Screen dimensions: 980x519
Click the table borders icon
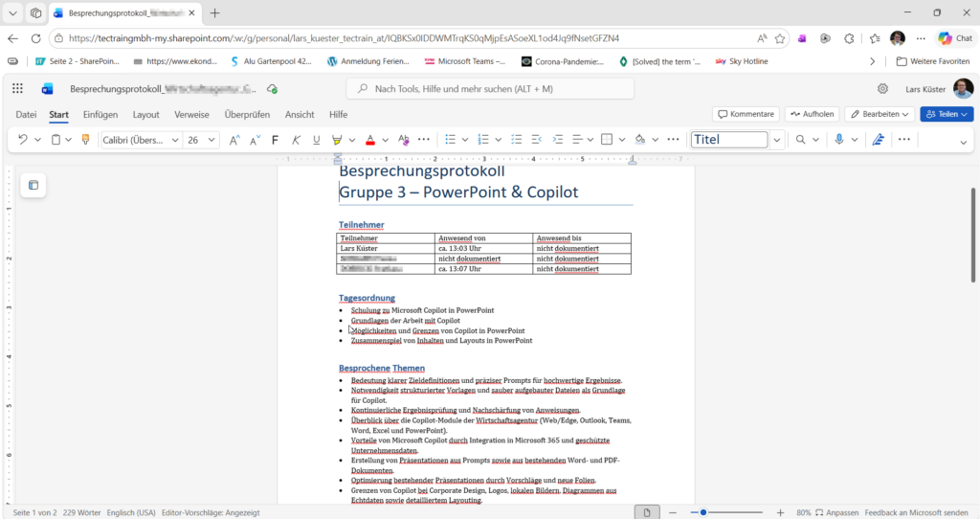coord(606,140)
